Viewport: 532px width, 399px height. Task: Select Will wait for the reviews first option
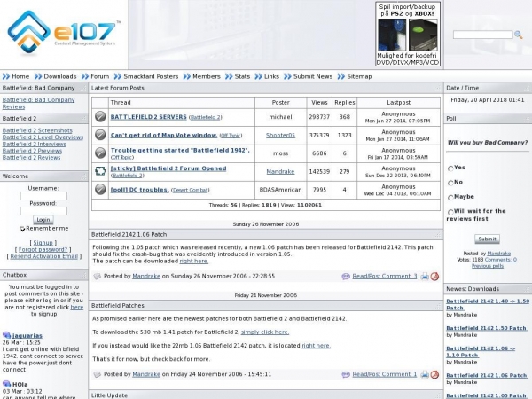point(450,212)
